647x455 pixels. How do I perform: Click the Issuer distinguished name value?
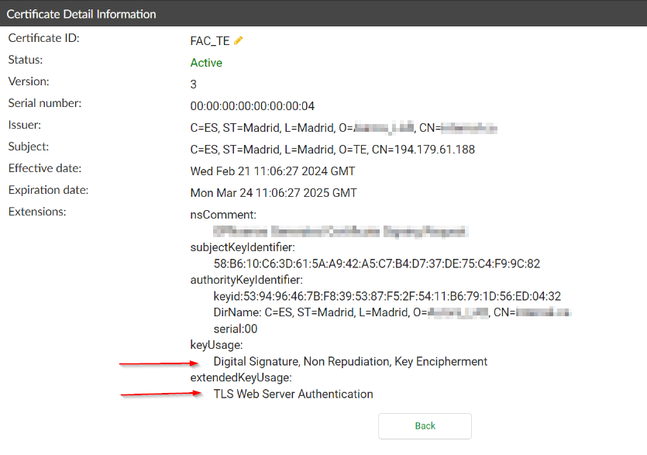pos(343,128)
